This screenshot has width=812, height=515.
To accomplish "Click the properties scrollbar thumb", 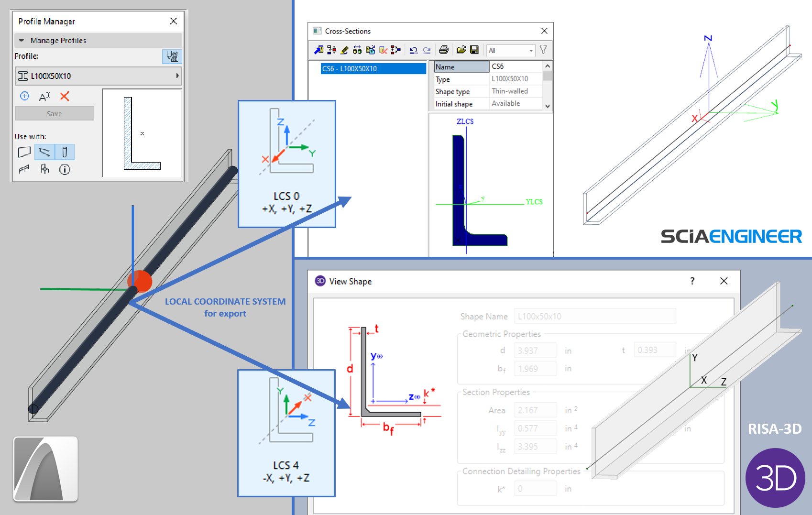I will tap(548, 76).
